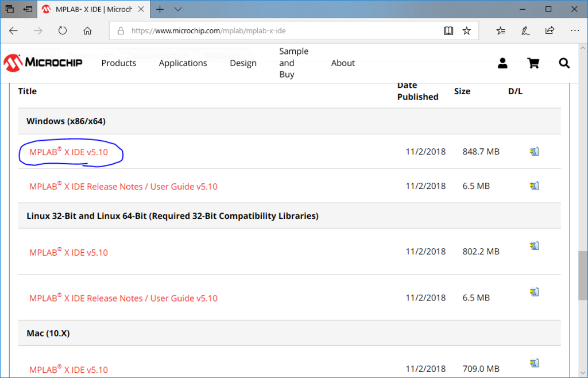The height and width of the screenshot is (378, 588).
Task: Open a new tab
Action: point(160,9)
